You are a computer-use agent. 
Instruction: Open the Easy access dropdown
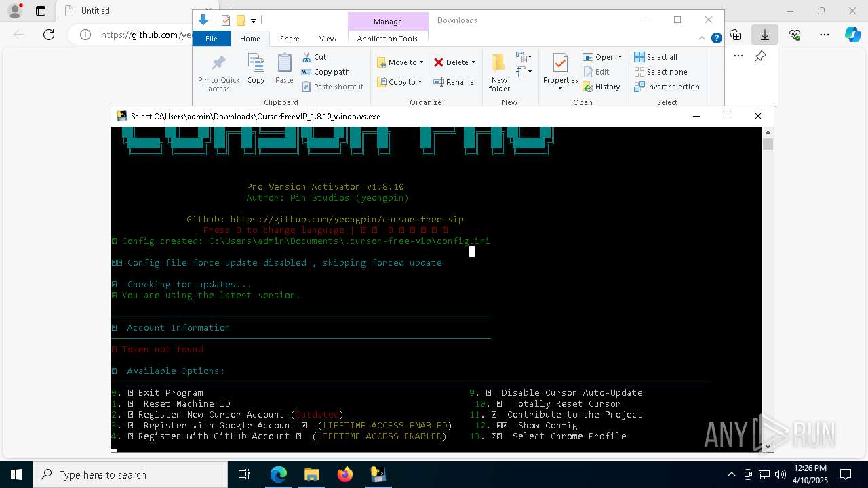(524, 71)
